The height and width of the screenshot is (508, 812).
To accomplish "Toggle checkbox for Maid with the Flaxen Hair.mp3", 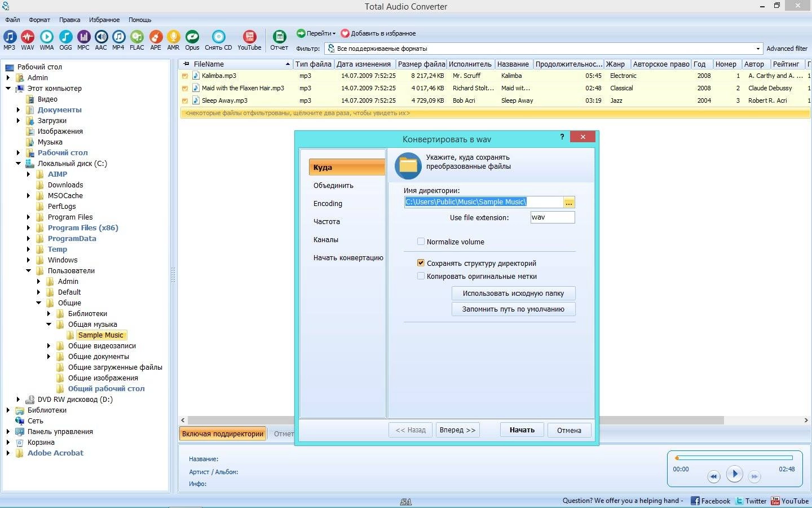I will 184,88.
